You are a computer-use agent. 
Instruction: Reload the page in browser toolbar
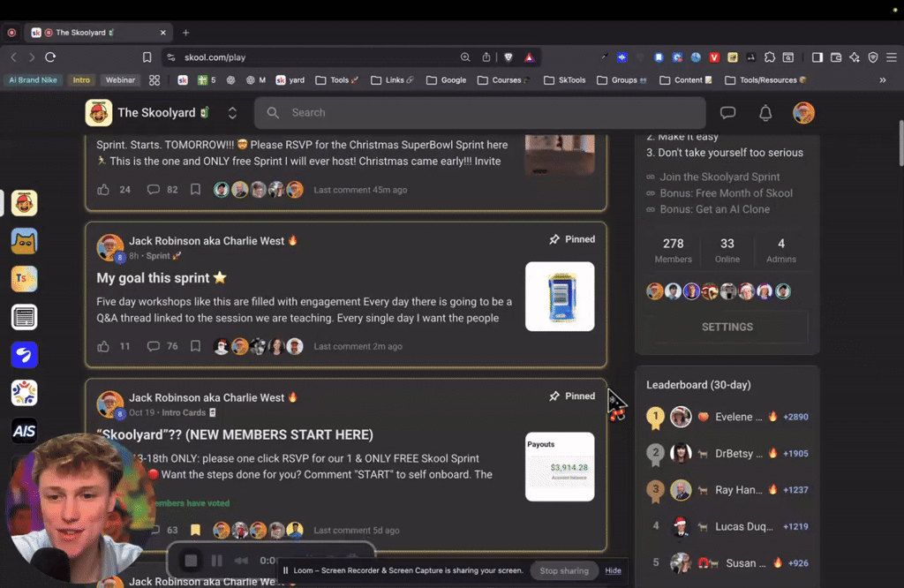point(50,57)
